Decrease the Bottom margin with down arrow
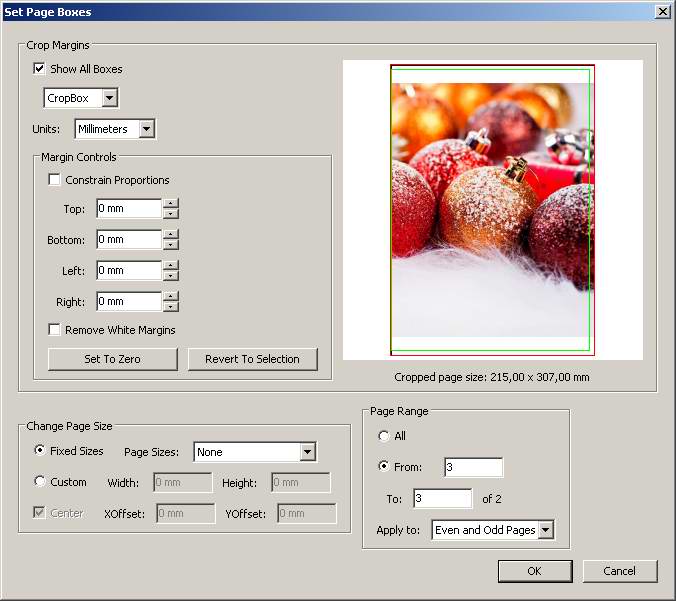Screen dimensions: 676x601 click(171, 244)
